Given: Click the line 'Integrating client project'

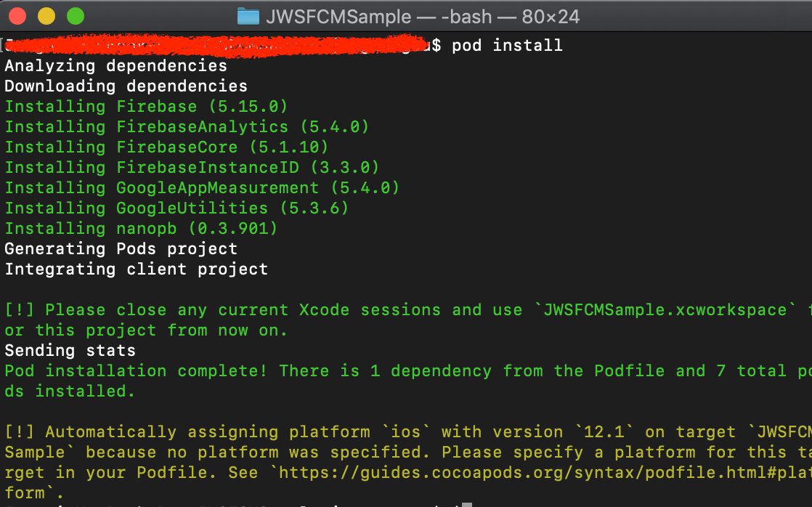Looking at the screenshot, I should click(x=137, y=269).
